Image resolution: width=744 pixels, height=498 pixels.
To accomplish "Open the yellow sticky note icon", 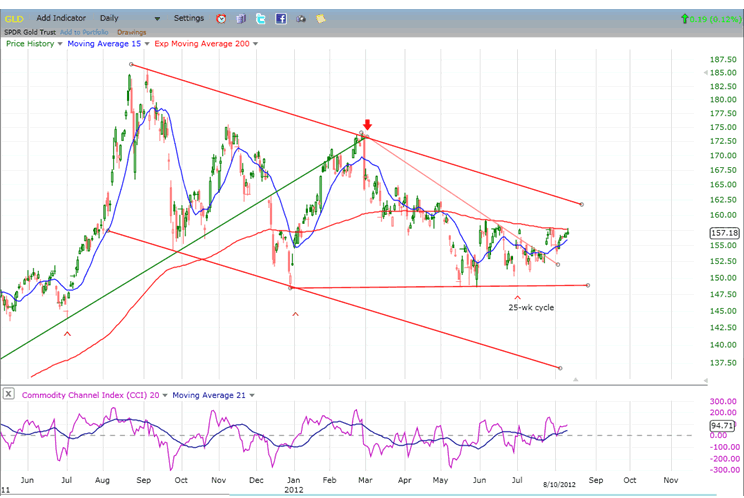I will pyautogui.click(x=319, y=18).
